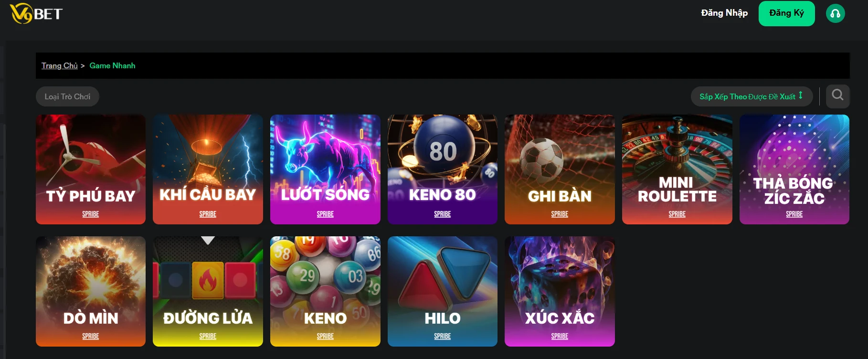The image size is (868, 359).
Task: Click the Đăng Nhập login link
Action: coord(724,13)
